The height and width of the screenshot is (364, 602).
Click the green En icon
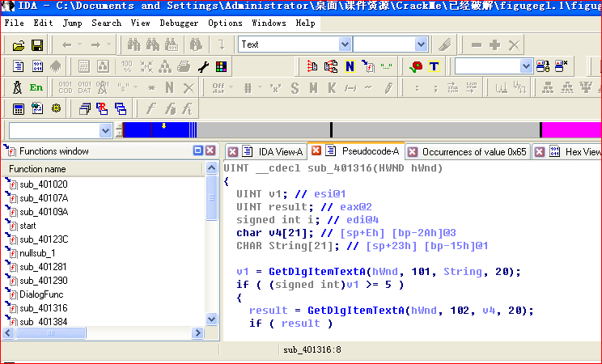(x=36, y=87)
